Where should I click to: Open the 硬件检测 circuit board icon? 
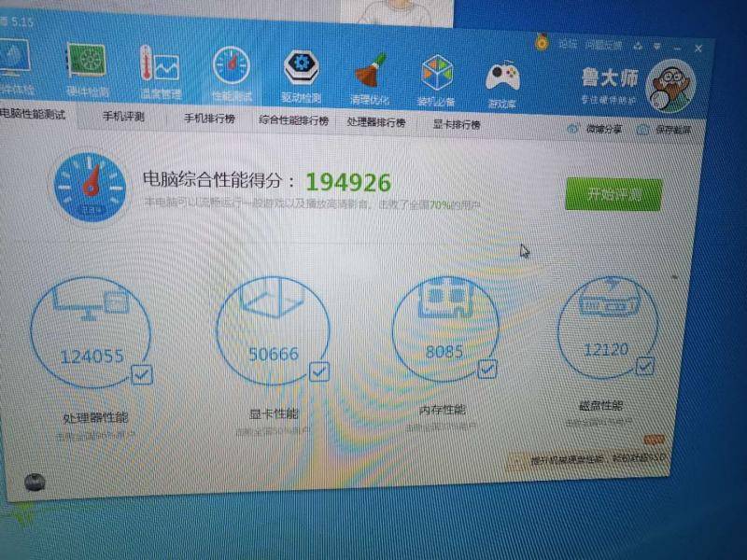coord(86,60)
